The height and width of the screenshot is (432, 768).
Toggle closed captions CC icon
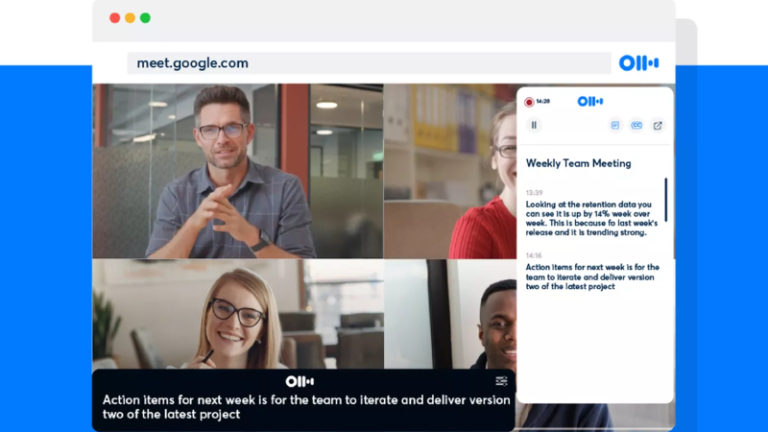pos(636,125)
